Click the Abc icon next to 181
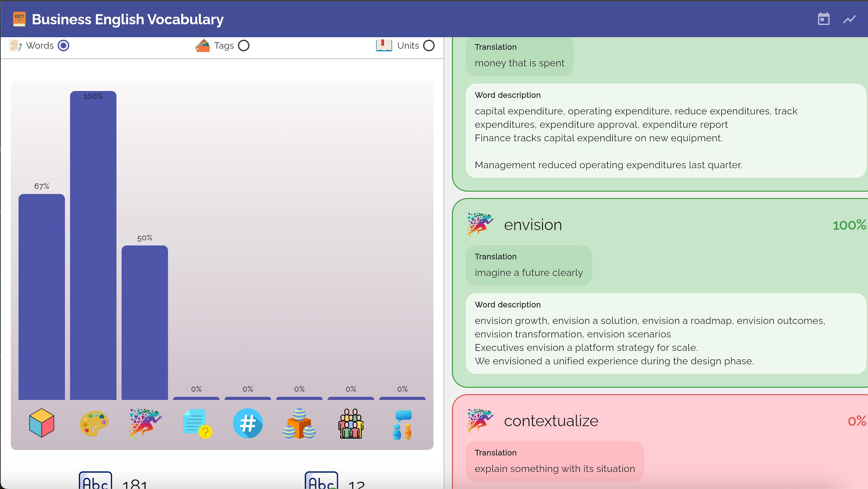The height and width of the screenshot is (489, 868). tap(95, 480)
